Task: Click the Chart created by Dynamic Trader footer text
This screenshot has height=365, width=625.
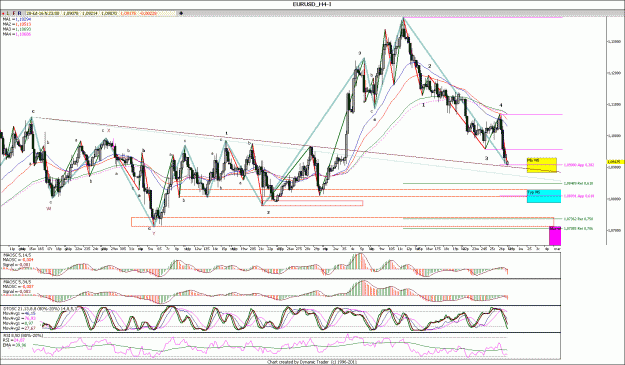Action: 311,362
